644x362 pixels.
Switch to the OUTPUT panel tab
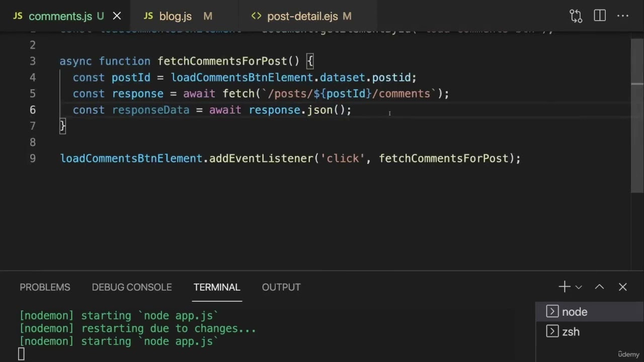(x=281, y=287)
